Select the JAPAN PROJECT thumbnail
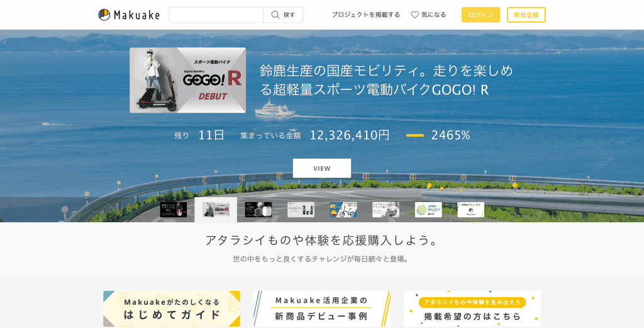 pos(428,210)
